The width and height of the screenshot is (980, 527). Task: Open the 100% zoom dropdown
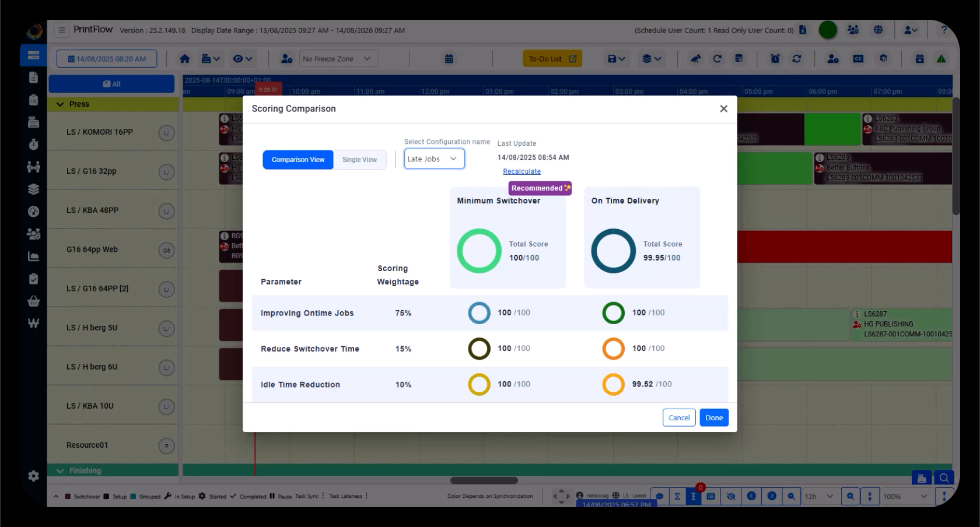(905, 496)
